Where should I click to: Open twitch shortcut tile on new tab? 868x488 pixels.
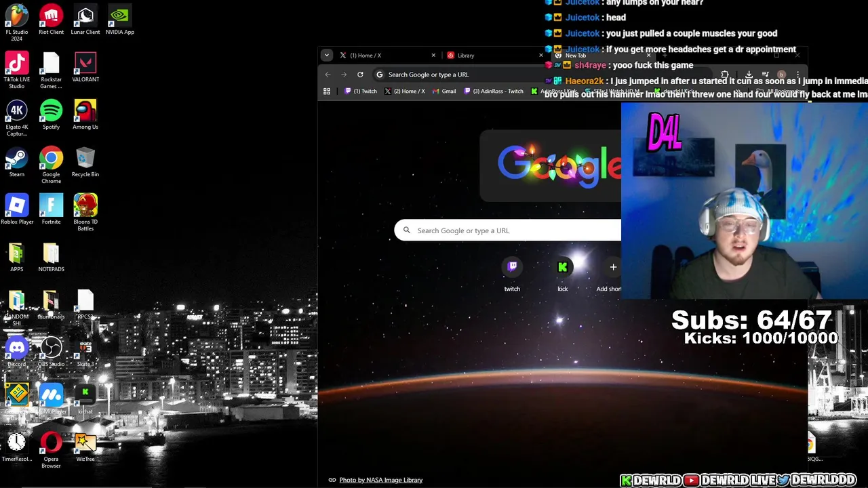[512, 274]
